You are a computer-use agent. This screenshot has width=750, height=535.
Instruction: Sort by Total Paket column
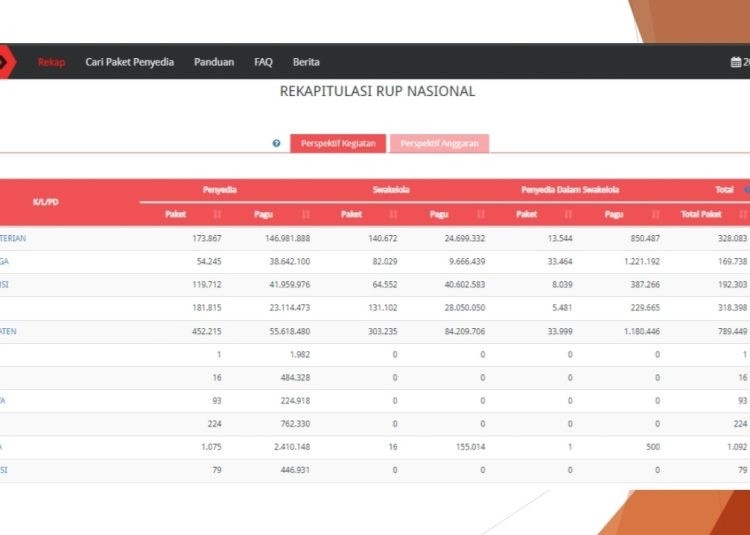coord(743,214)
